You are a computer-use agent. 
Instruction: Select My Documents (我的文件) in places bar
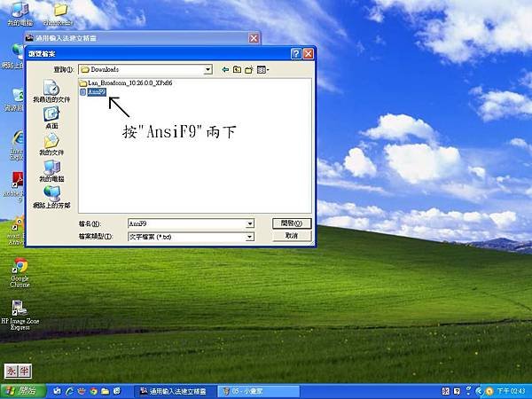51,145
